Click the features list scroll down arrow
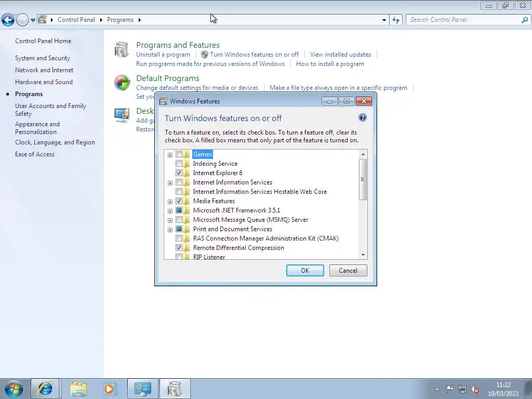532x399 pixels. pyautogui.click(x=363, y=255)
